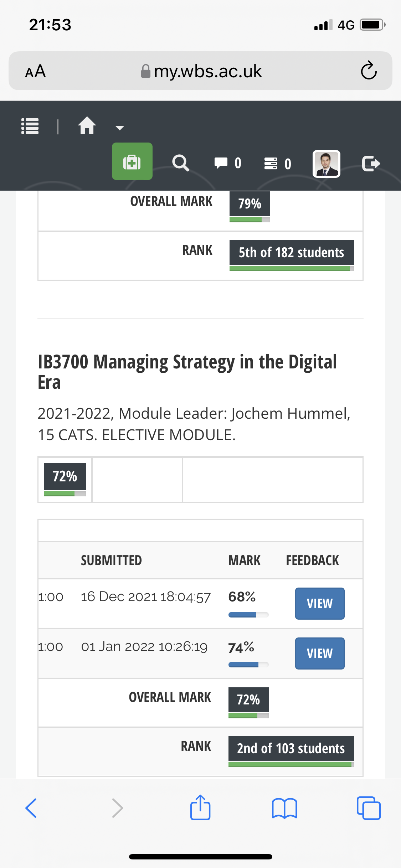
Task: Open the green first-aid kit help icon
Action: [132, 161]
